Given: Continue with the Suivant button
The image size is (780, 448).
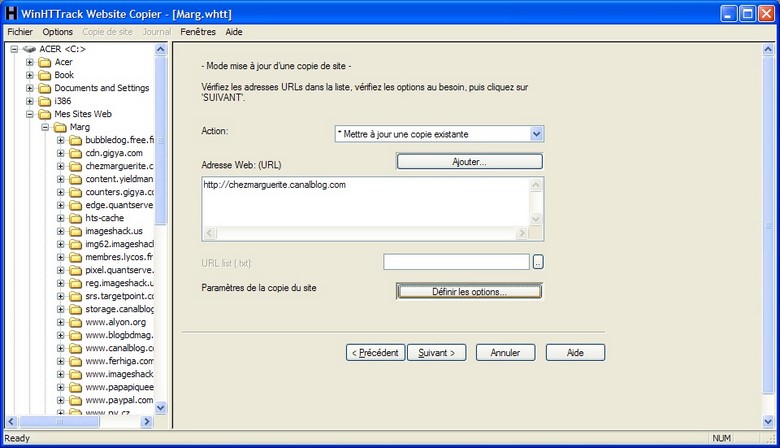Looking at the screenshot, I should point(437,353).
